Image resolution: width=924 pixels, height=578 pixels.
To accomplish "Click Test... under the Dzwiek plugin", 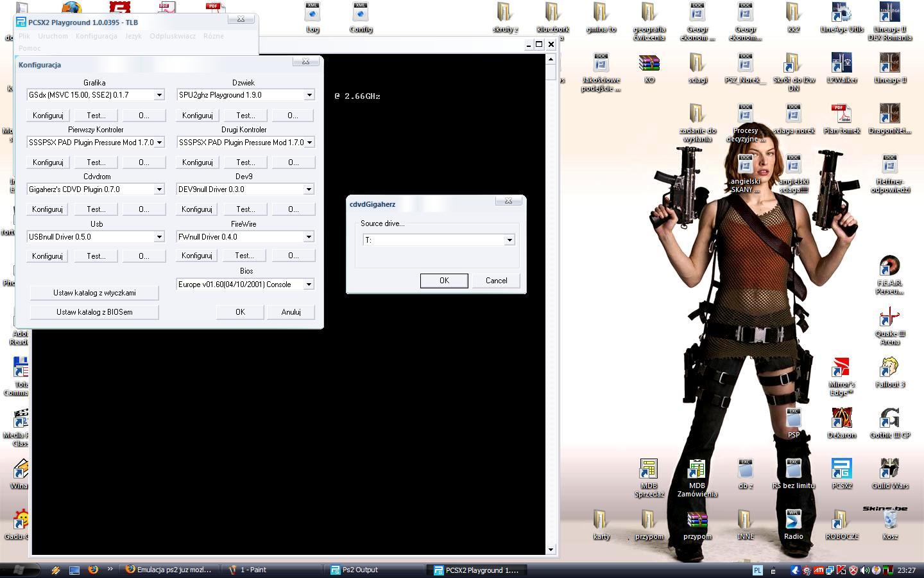I will point(245,116).
